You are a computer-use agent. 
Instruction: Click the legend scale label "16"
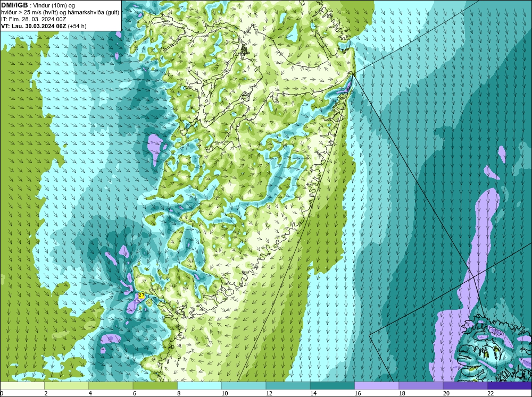point(358,393)
